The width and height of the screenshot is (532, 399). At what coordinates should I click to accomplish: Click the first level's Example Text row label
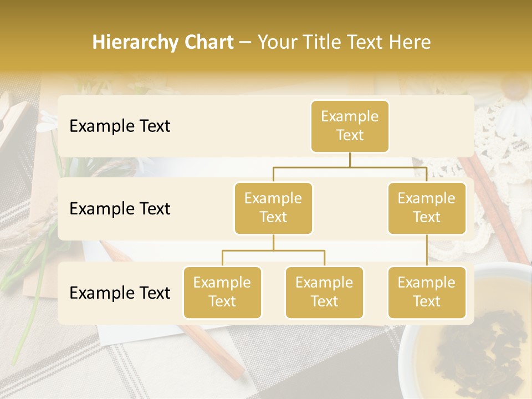click(120, 126)
